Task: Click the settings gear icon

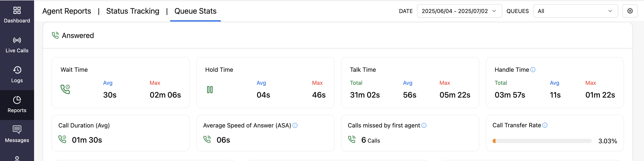Action: tap(630, 11)
